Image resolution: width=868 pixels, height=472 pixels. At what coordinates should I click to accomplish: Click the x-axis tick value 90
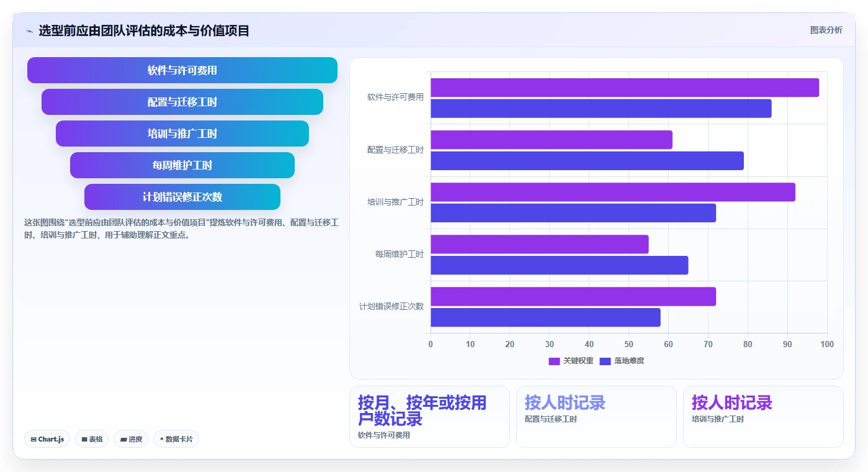(x=787, y=344)
